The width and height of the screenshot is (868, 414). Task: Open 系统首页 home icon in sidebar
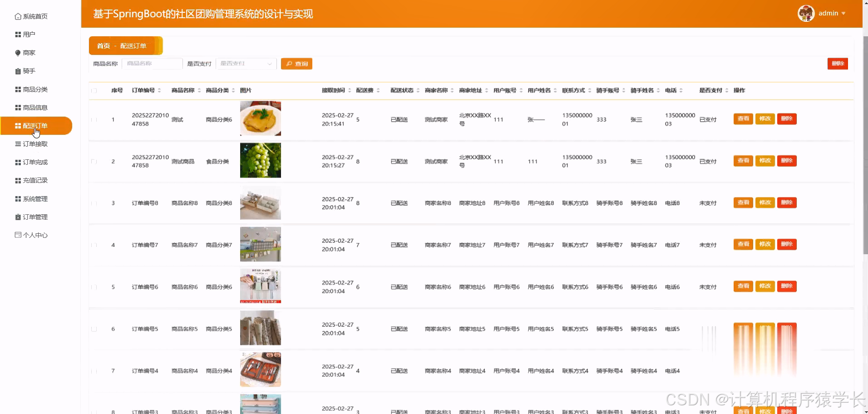(18, 16)
